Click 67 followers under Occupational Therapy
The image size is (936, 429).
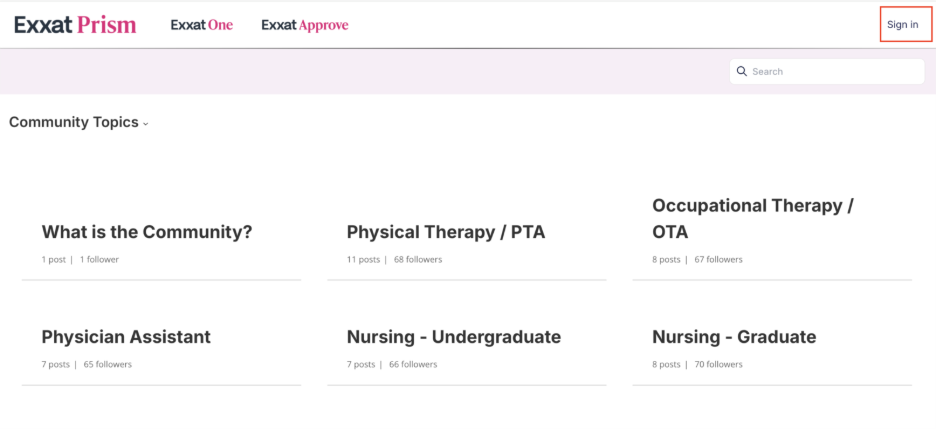(x=718, y=260)
